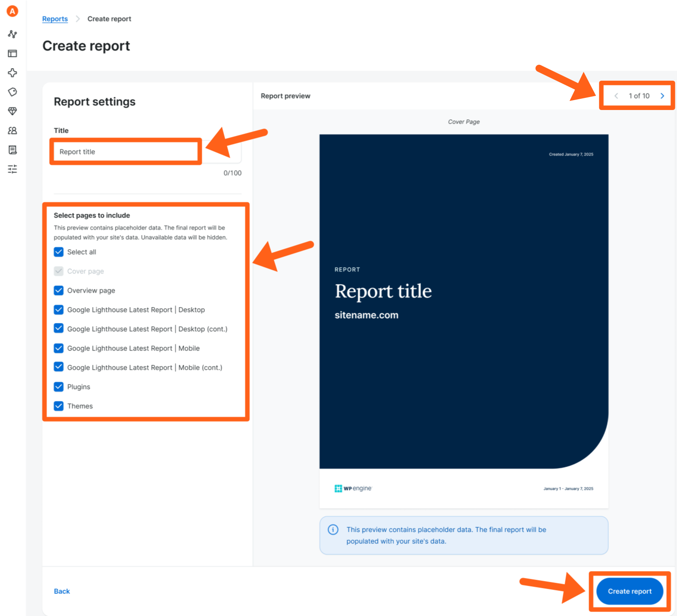Open the layout panel icon in sidebar

pos(13,53)
